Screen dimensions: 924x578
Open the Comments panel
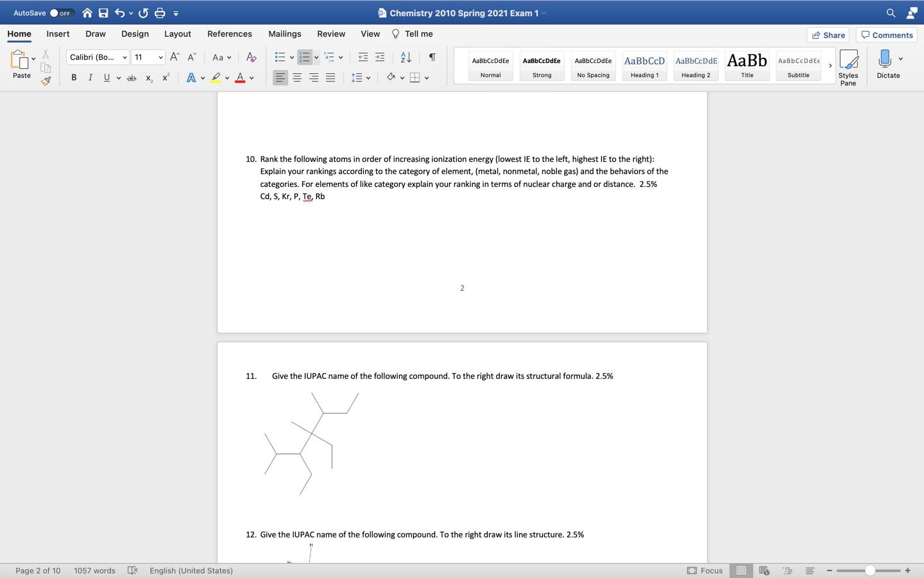click(887, 35)
